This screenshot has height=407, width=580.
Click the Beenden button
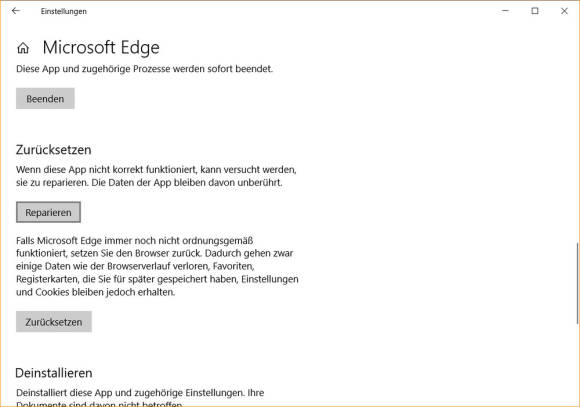tap(45, 98)
